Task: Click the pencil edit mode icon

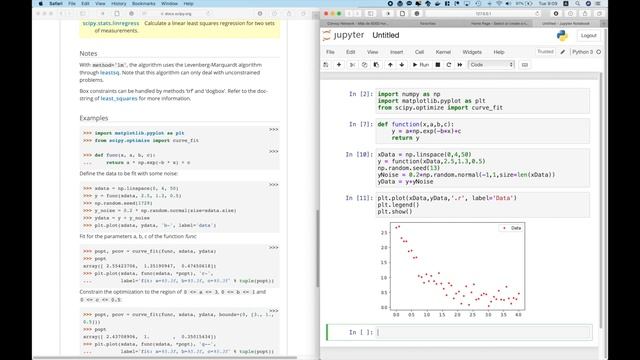Action: (x=563, y=52)
